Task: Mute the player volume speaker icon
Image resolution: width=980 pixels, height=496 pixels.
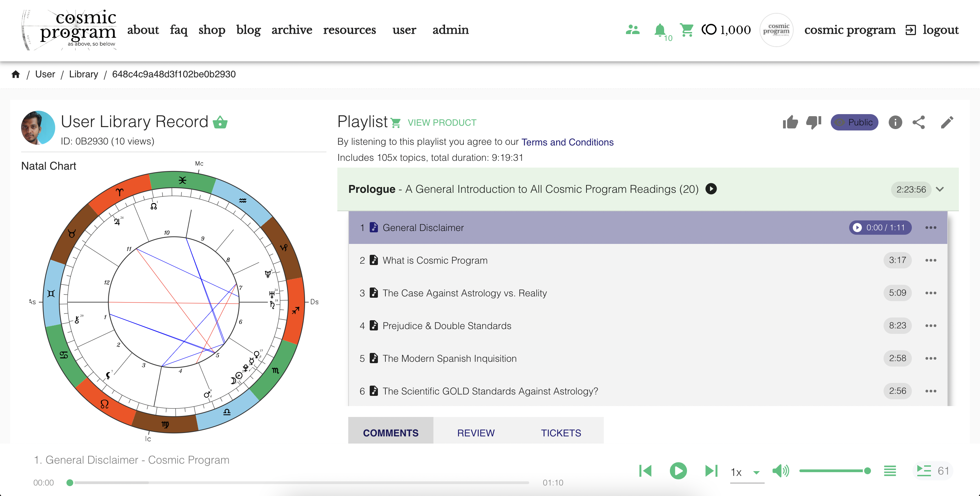Action: [x=781, y=471]
